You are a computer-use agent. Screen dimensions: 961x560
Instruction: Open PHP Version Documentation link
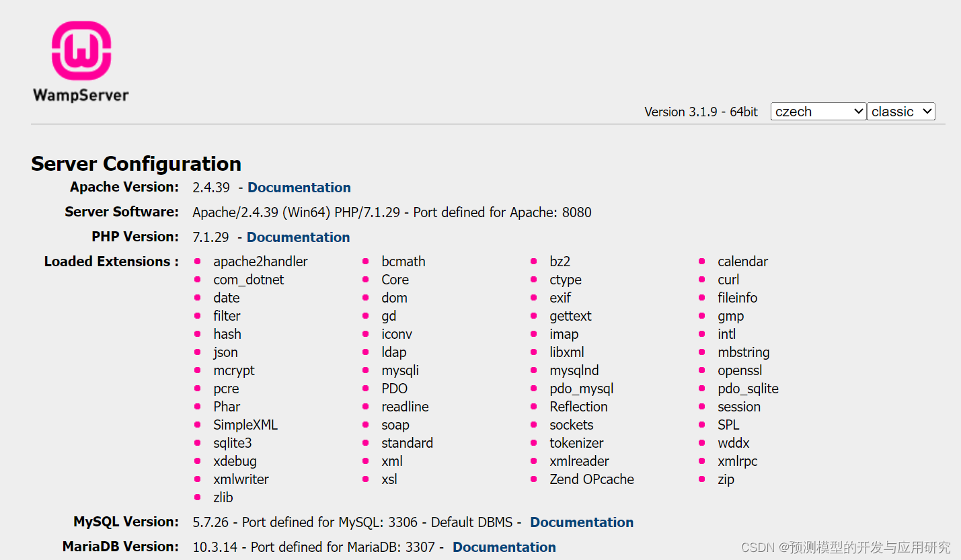click(x=299, y=237)
